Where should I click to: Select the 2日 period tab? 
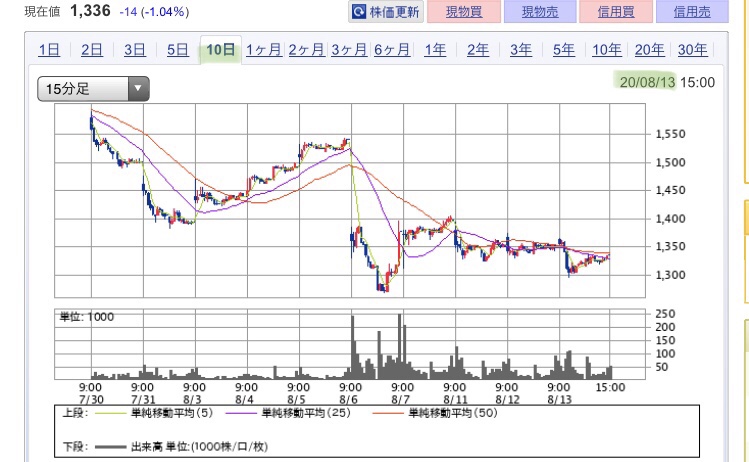pos(92,50)
